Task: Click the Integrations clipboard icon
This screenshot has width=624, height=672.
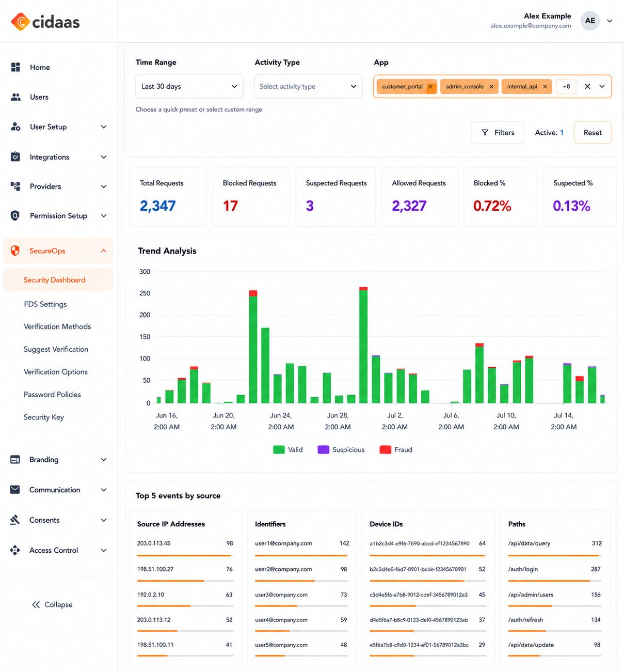Action: [15, 157]
